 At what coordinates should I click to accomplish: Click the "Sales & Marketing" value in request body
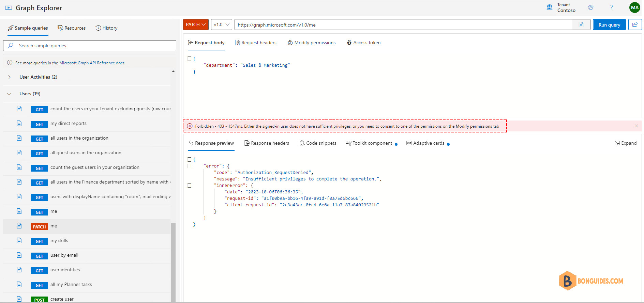pos(265,65)
